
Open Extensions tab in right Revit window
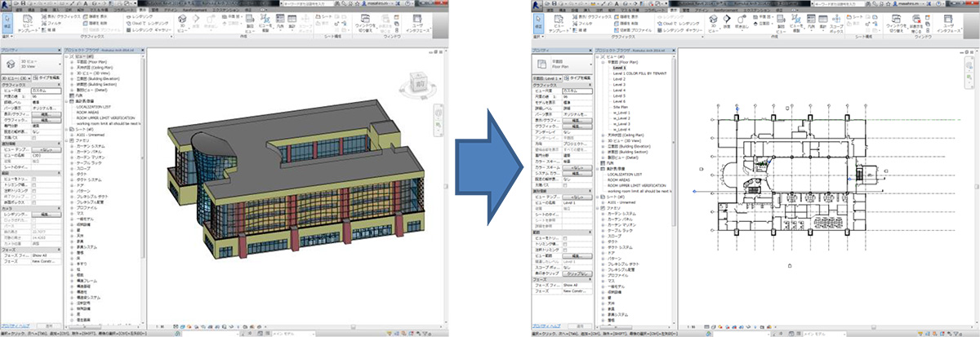pyautogui.click(x=758, y=10)
